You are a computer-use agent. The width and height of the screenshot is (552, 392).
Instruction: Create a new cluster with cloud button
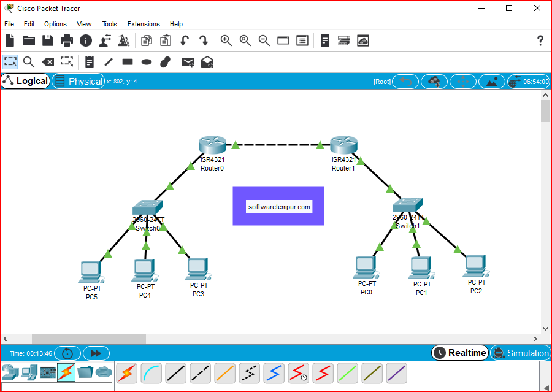(x=434, y=82)
